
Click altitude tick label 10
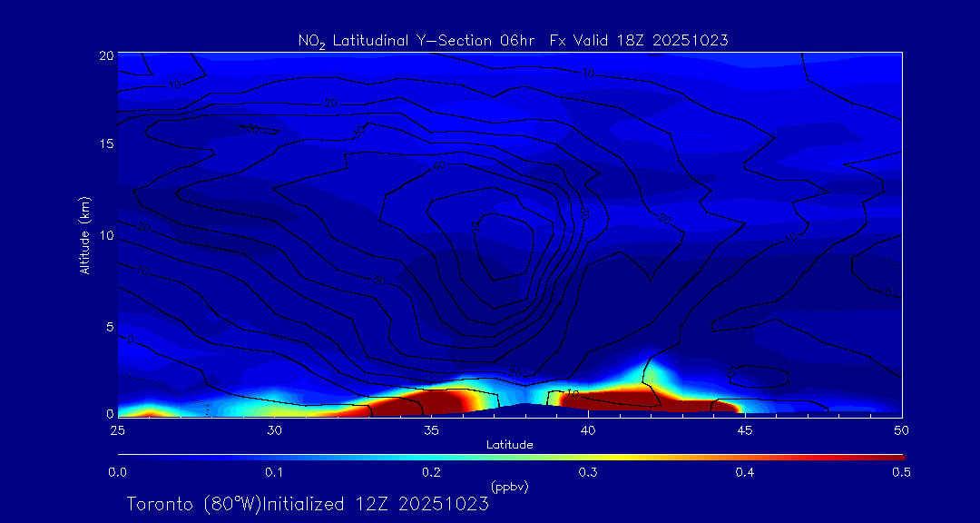[x=106, y=235]
